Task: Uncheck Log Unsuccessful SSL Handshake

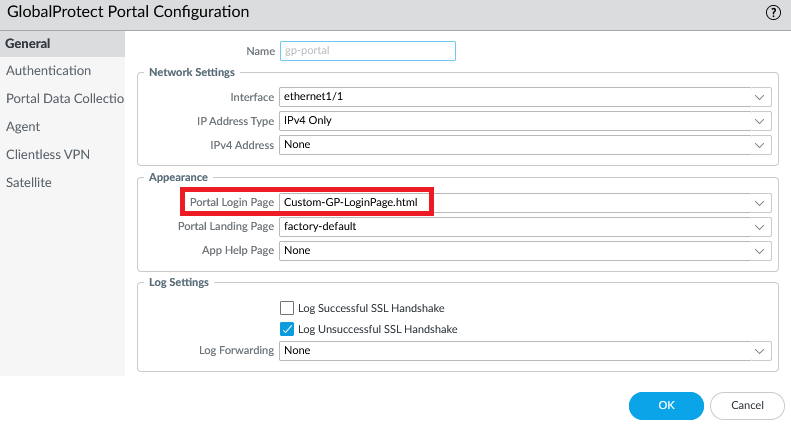Action: pyautogui.click(x=288, y=329)
